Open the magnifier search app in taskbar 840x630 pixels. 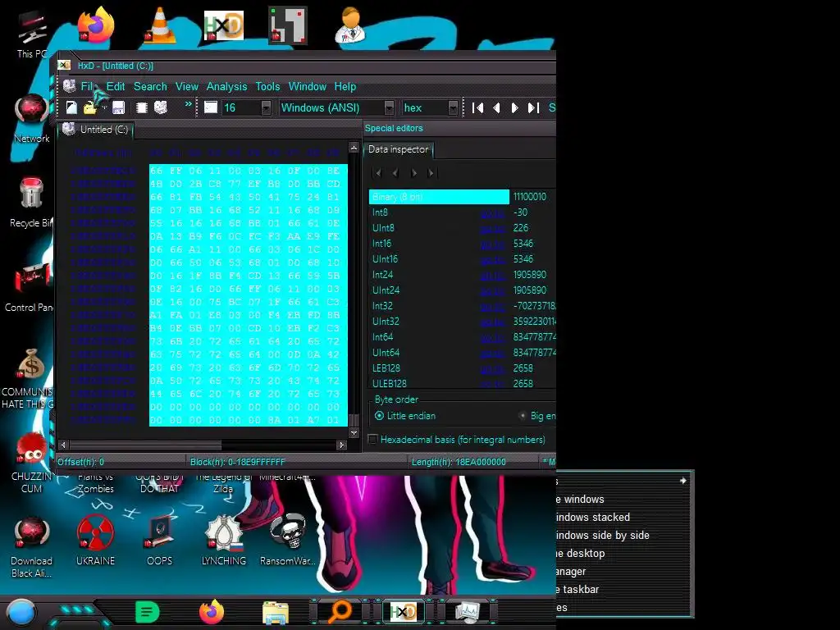click(340, 612)
